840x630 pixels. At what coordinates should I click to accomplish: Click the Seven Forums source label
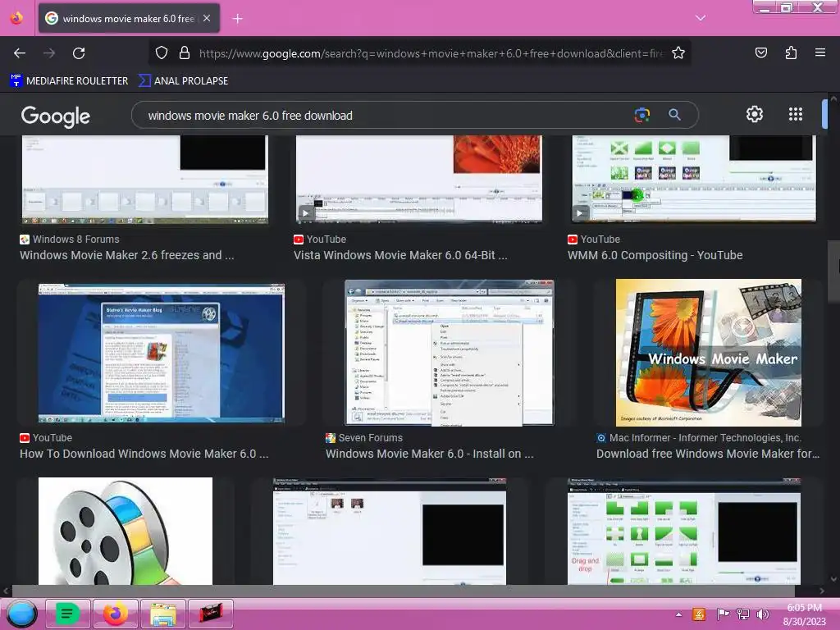point(364,438)
